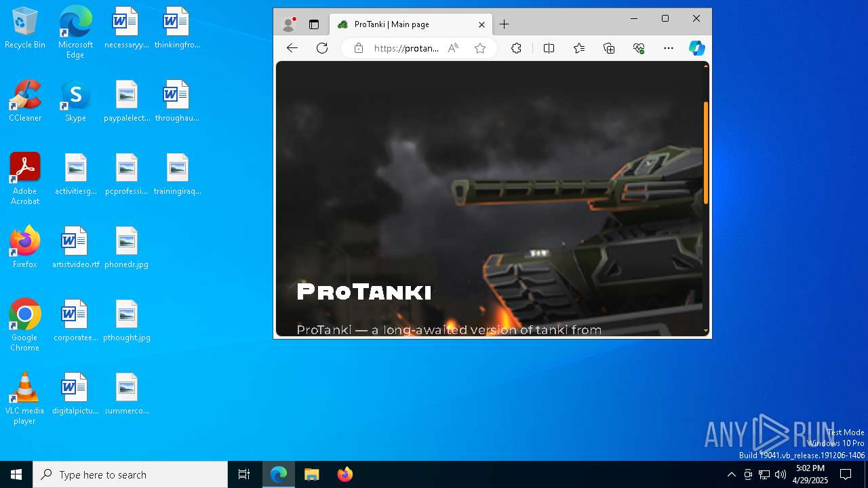Open the Action Center notifications

[x=846, y=474]
